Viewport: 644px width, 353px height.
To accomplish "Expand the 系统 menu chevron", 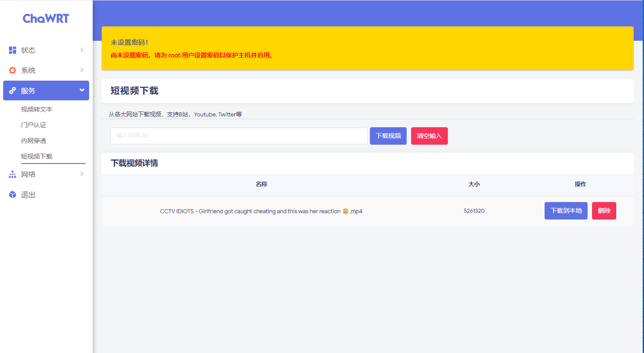I will [82, 70].
